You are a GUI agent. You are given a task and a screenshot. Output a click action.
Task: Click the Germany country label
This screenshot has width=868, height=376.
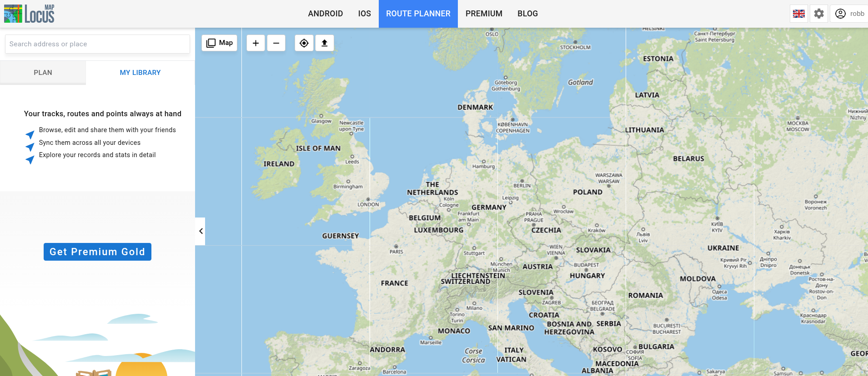489,207
